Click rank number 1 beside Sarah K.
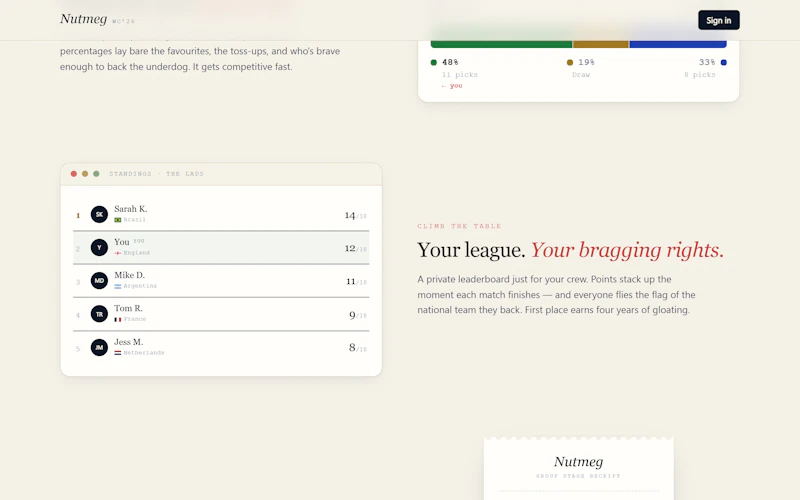The width and height of the screenshot is (800, 500). pyautogui.click(x=78, y=215)
